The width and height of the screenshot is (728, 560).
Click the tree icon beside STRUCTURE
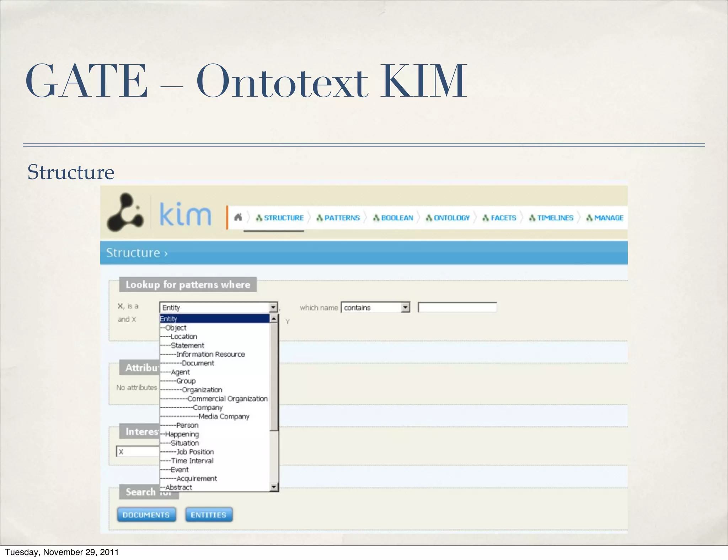click(x=259, y=218)
